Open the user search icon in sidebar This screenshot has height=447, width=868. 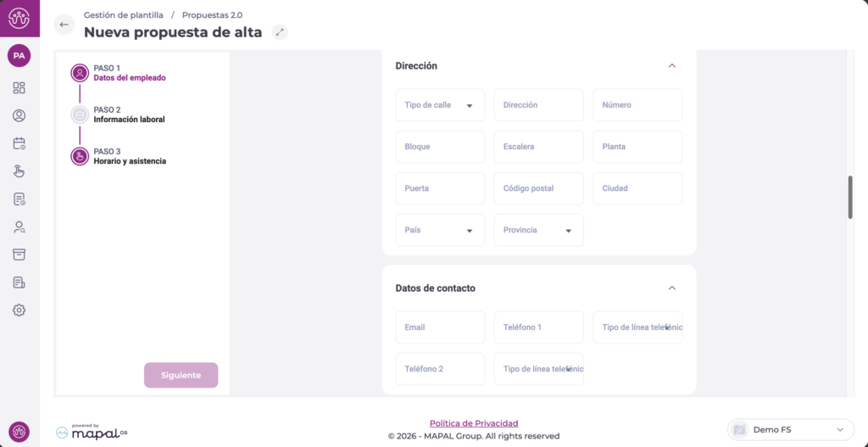(x=19, y=227)
